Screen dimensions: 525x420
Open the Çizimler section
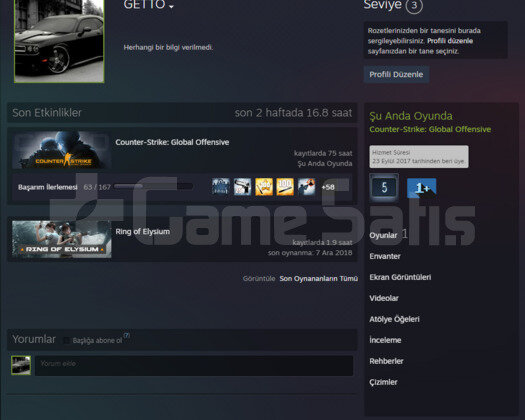(x=383, y=382)
